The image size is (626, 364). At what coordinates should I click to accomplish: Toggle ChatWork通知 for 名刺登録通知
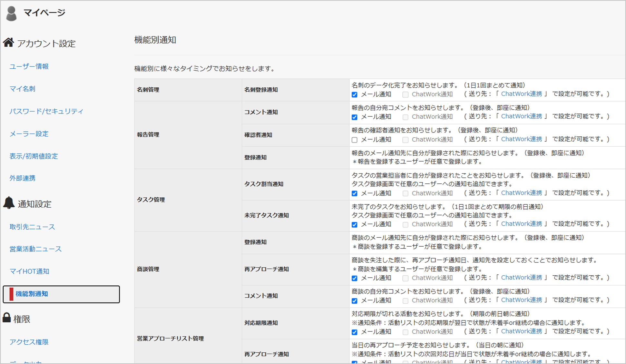(x=406, y=95)
